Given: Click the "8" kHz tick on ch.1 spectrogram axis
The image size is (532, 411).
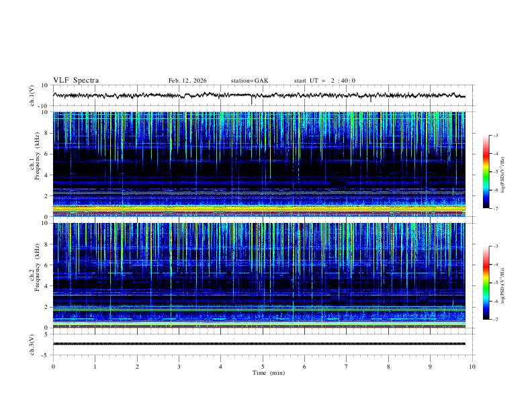Looking at the screenshot, I should coord(46,133).
